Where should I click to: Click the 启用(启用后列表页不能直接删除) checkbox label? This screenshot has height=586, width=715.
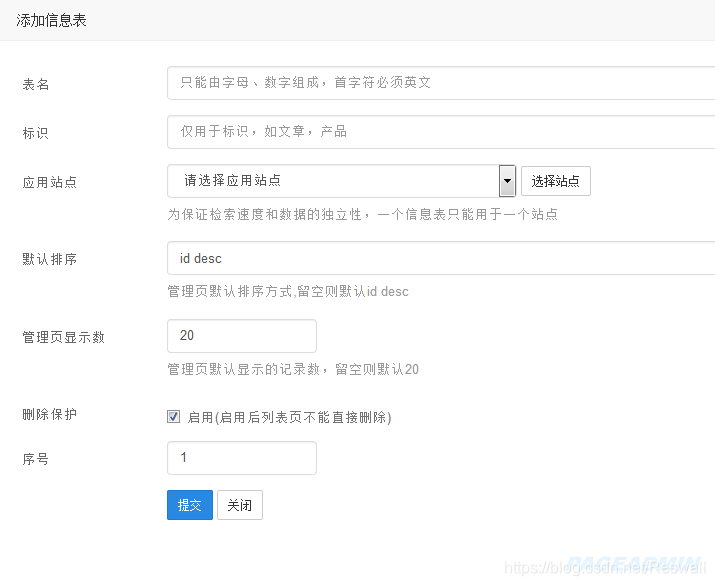(x=289, y=417)
